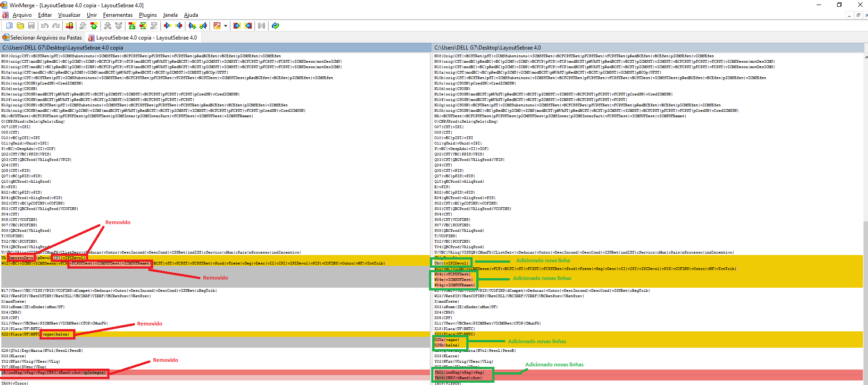Switch to LayoutSebrae 4.0 copia comparison tab
The width and height of the screenshot is (868, 385).
143,38
